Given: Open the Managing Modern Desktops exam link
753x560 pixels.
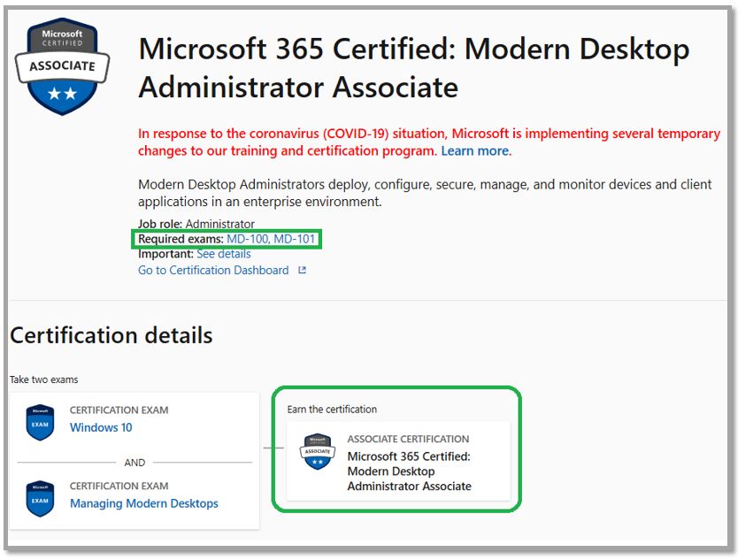Looking at the screenshot, I should click(144, 504).
